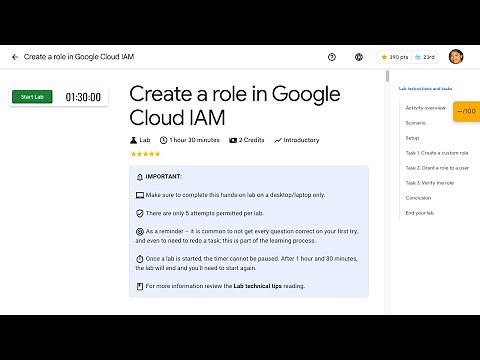Click the bell icon beside IMPORTANT
Image resolution: width=480 pixels, height=360 pixels.
coord(140,177)
